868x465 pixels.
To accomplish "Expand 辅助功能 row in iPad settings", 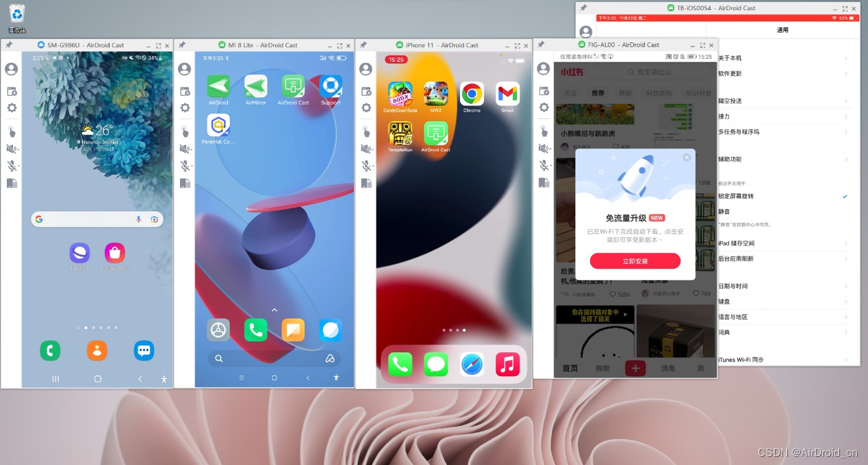I will coord(782,159).
